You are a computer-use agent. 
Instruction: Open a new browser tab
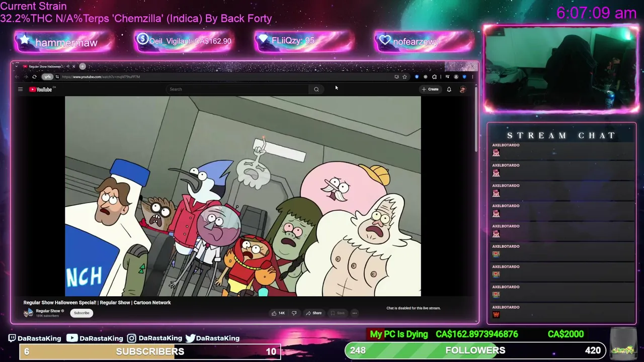[83, 66]
